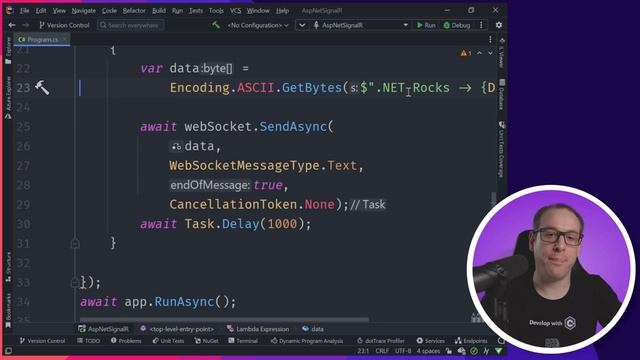Open NuGet tool window
Image resolution: width=640 pixels, height=360 pixels.
[x=206, y=340]
